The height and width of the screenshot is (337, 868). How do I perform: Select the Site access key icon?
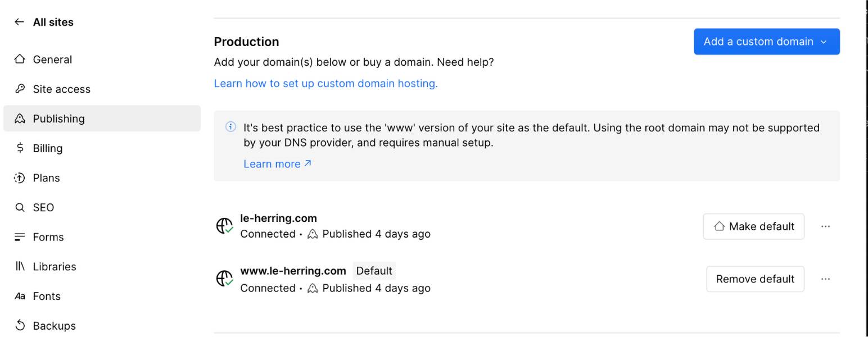20,89
